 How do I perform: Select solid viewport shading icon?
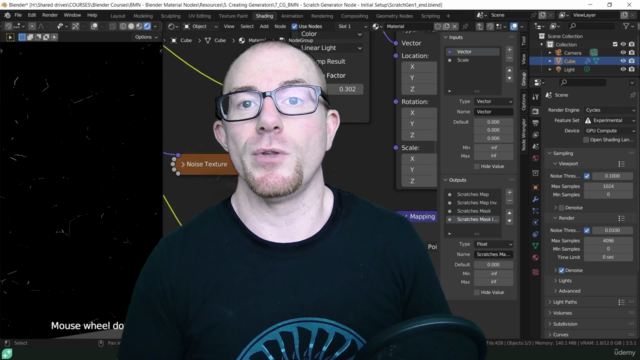(131, 26)
